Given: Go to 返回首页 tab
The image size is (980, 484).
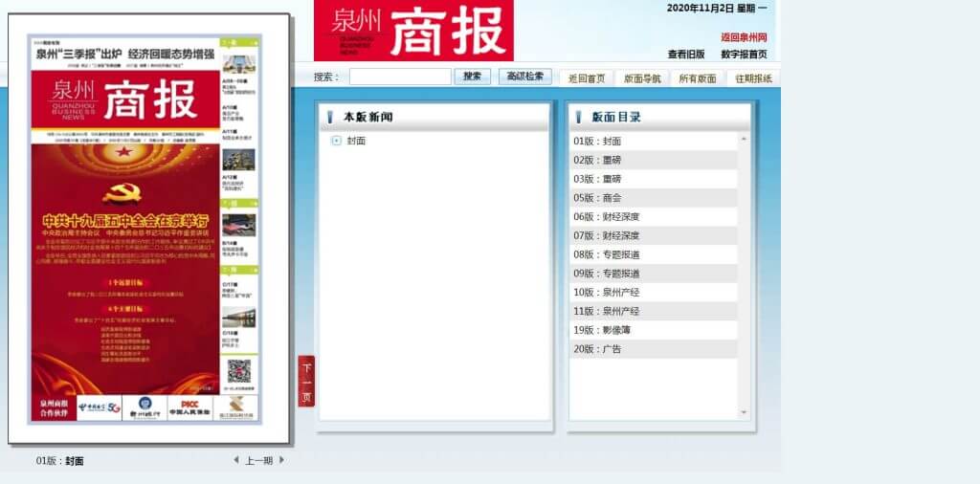Looking at the screenshot, I should point(587,78).
